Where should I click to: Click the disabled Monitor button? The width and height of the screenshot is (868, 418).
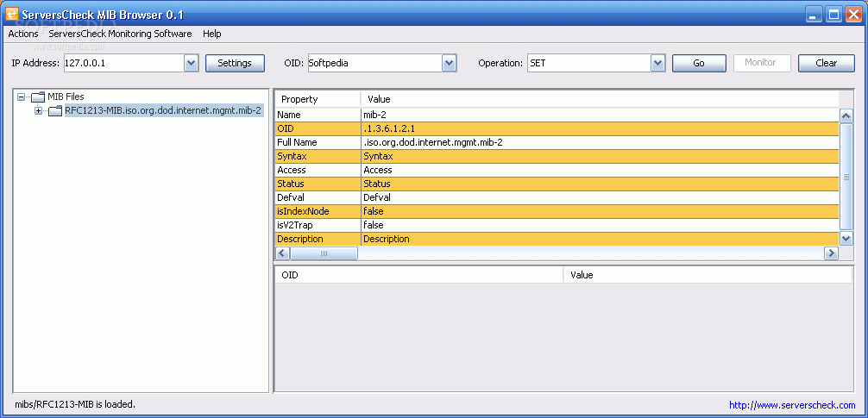(762, 63)
